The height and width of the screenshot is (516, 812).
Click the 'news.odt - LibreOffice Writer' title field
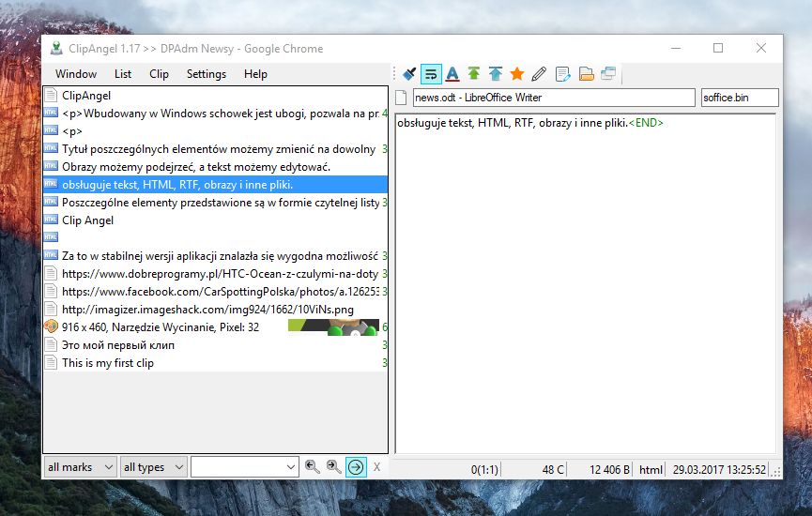pyautogui.click(x=554, y=98)
